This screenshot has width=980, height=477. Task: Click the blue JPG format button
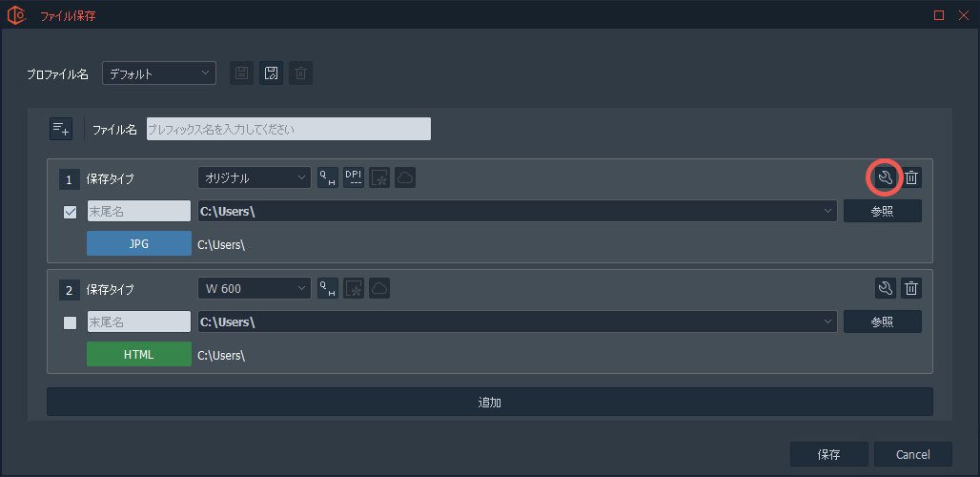(x=138, y=244)
